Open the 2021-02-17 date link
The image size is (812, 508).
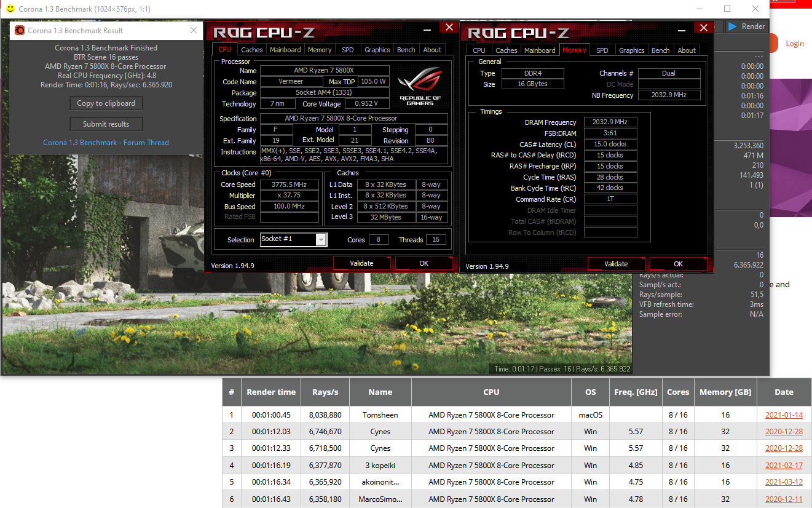[x=784, y=466]
